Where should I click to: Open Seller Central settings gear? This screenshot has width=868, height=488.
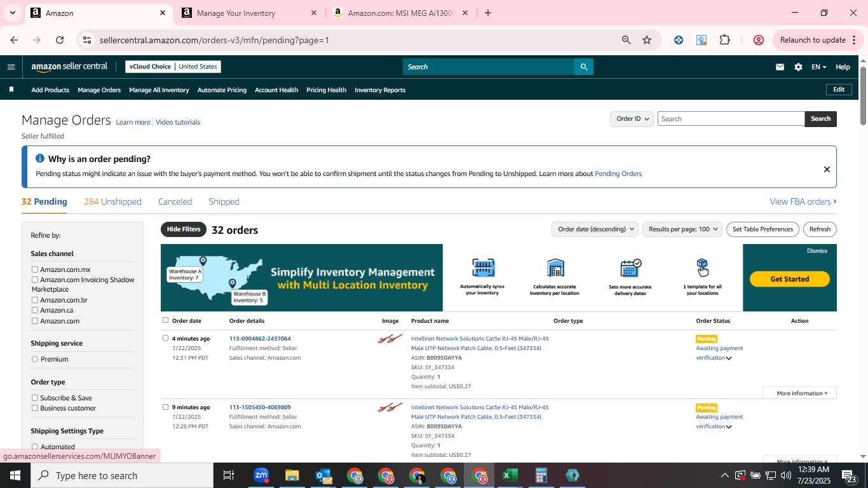tap(798, 67)
